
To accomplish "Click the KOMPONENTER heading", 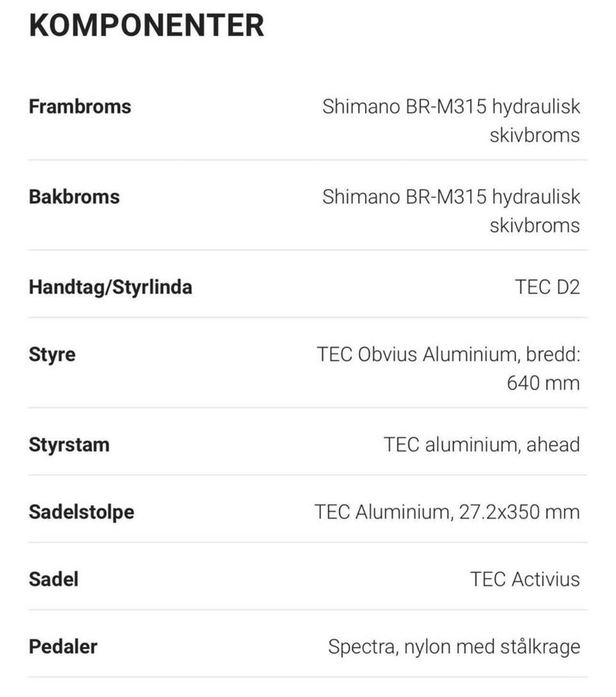I will [x=146, y=26].
